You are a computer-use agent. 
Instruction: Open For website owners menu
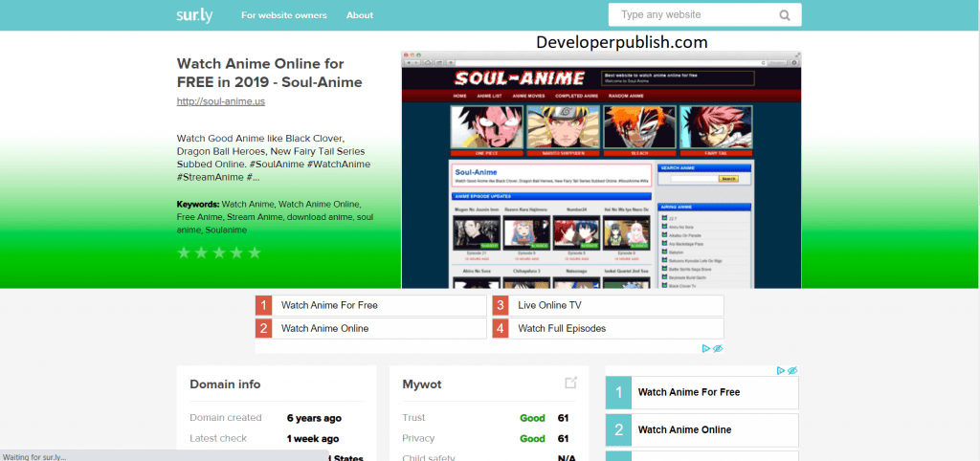point(283,15)
